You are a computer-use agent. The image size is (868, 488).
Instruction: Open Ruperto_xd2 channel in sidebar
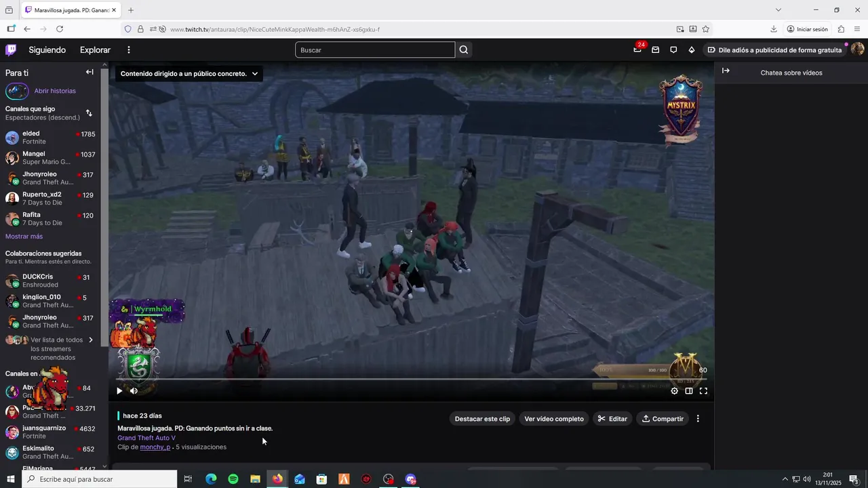pyautogui.click(x=50, y=199)
